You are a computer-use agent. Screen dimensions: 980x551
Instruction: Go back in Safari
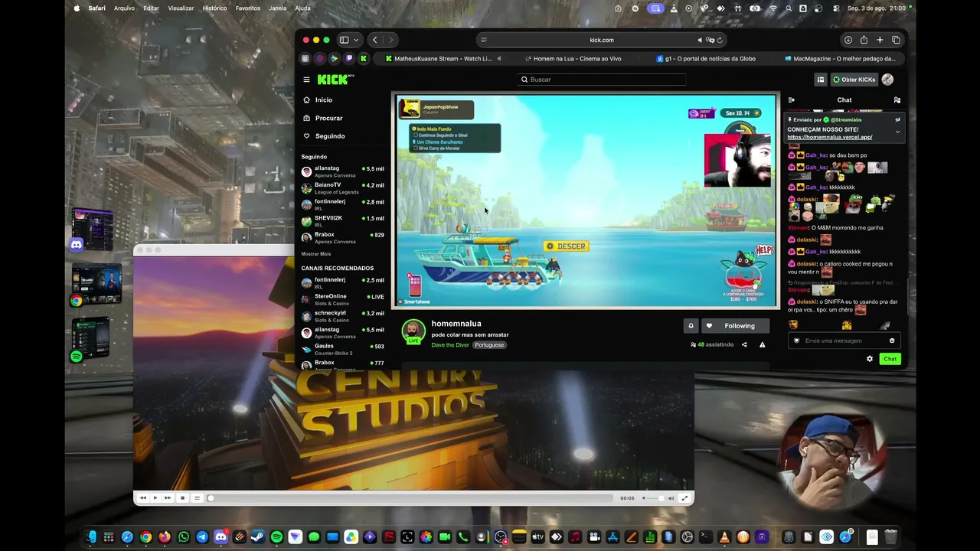click(x=374, y=40)
